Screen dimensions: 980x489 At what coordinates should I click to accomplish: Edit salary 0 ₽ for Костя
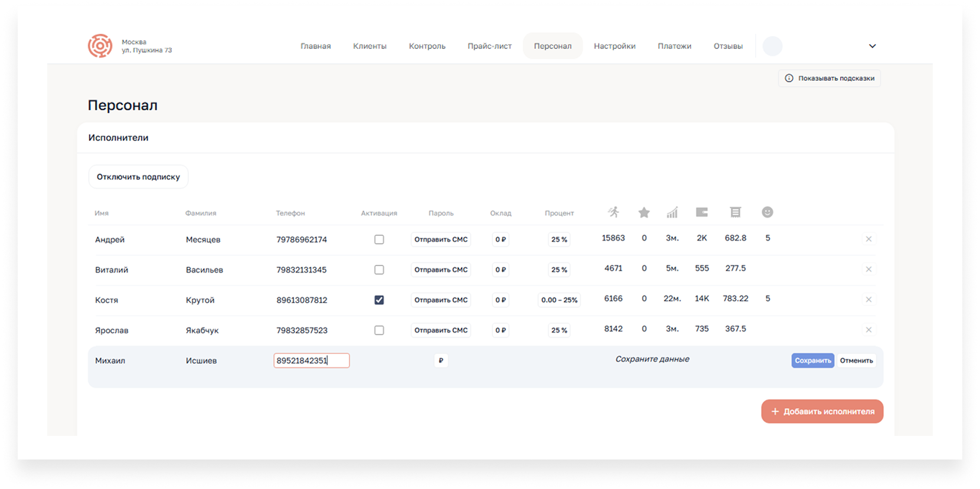[501, 300]
